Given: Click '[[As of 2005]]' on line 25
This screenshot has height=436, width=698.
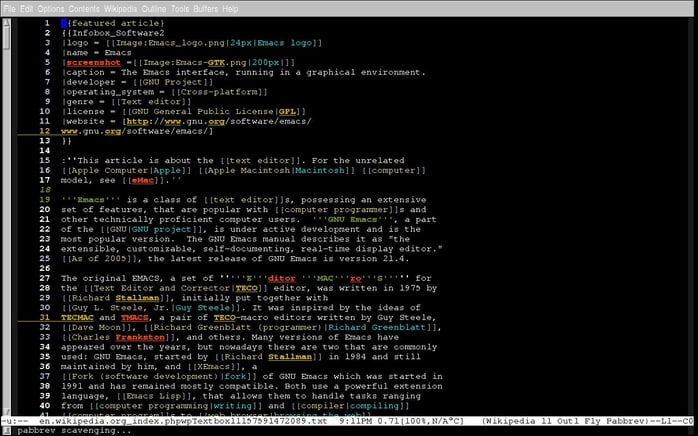Looking at the screenshot, I should tap(102, 258).
